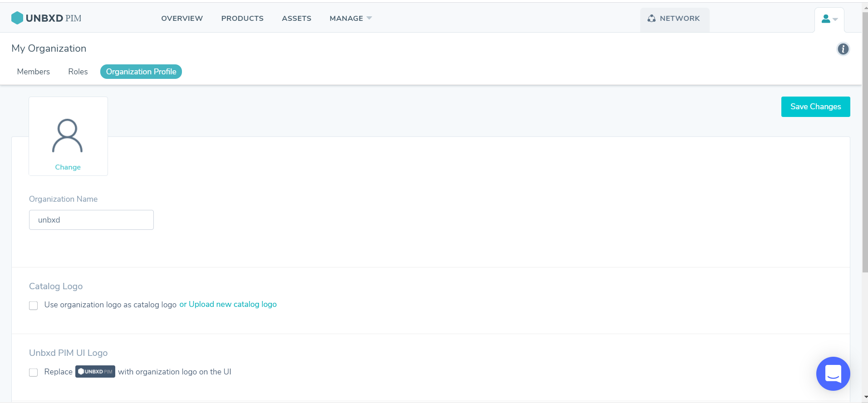
Task: Switch to the Roles tab
Action: coord(78,72)
